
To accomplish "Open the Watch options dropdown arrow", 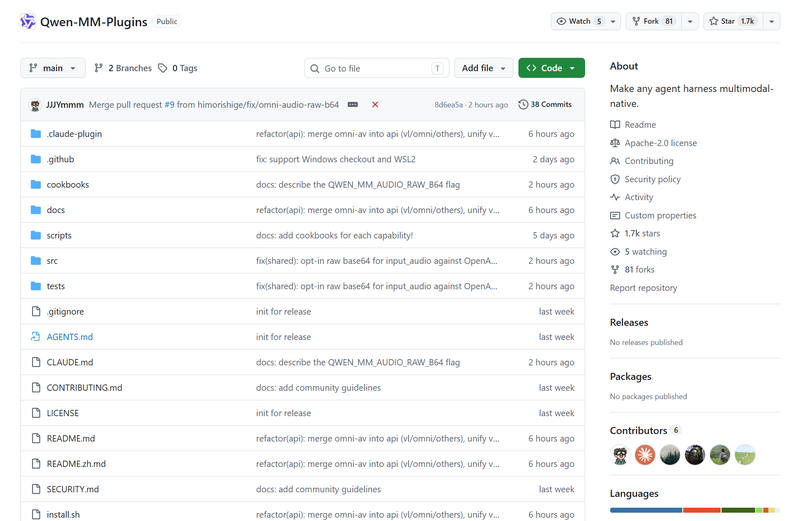I will coord(613,21).
